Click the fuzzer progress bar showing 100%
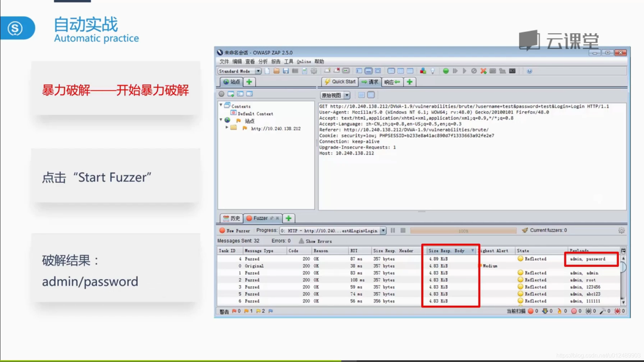The height and width of the screenshot is (362, 644). coord(463,231)
